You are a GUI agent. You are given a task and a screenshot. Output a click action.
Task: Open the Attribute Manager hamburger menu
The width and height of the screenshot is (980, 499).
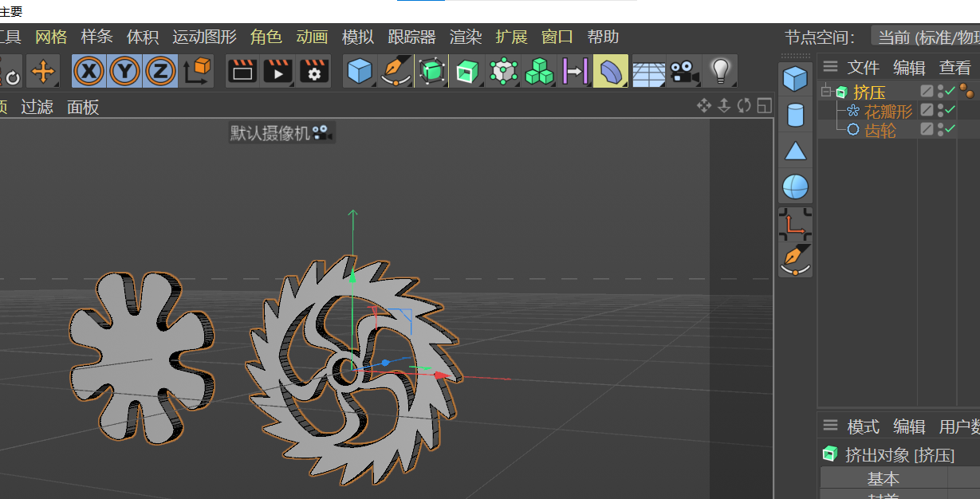(831, 426)
